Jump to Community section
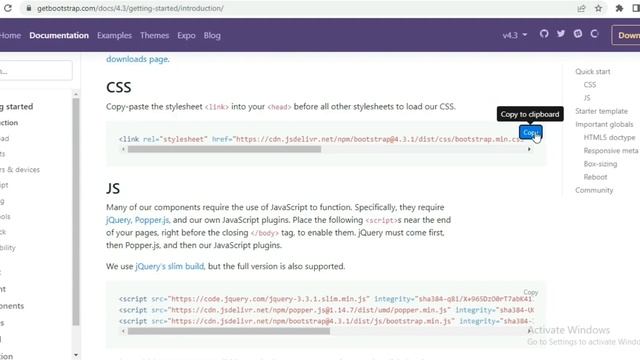This screenshot has width=640, height=360. coord(594,190)
